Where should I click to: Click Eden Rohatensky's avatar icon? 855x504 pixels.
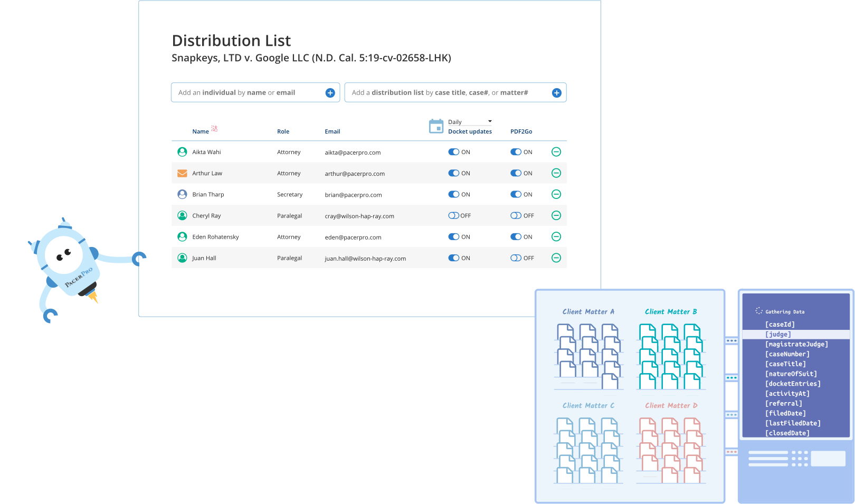[x=182, y=236]
